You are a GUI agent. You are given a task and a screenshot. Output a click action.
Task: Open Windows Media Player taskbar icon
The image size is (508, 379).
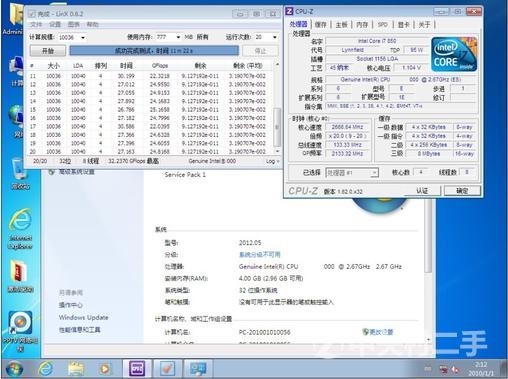(105, 369)
